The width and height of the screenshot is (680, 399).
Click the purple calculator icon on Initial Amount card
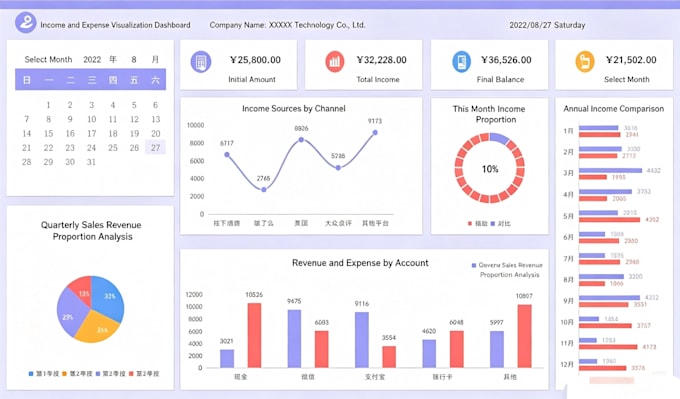coord(201,62)
